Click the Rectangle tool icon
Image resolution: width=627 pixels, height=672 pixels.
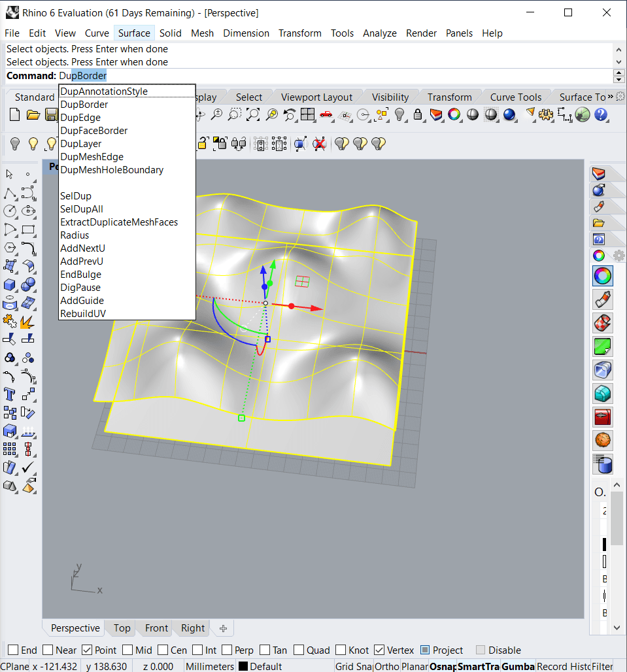click(x=28, y=229)
